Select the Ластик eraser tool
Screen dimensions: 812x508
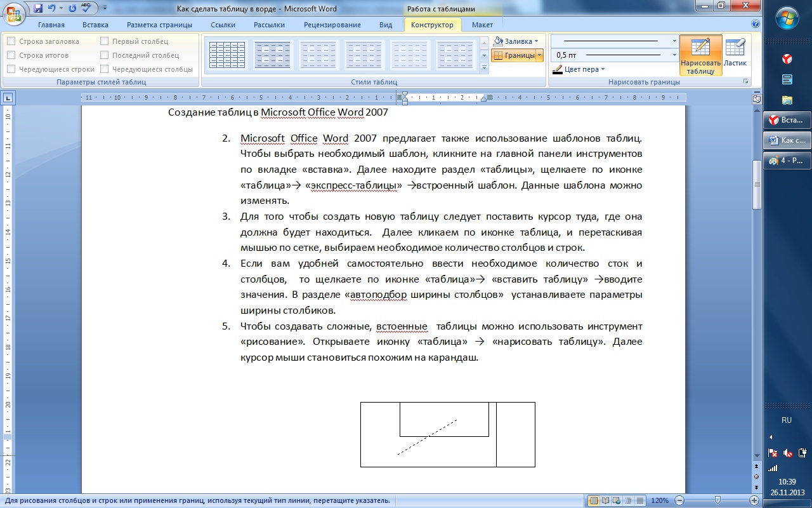click(735, 56)
